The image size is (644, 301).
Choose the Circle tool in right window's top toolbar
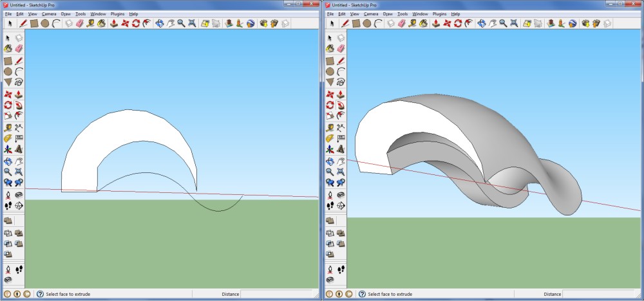coord(368,23)
